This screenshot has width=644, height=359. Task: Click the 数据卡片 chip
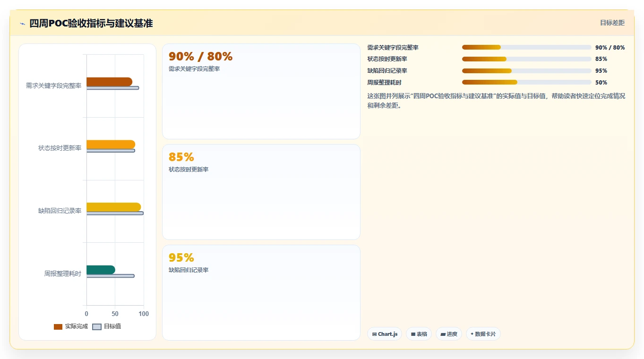point(483,334)
